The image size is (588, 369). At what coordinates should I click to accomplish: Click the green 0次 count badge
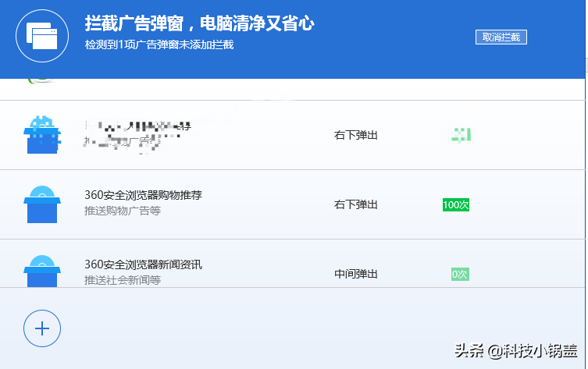tap(460, 275)
